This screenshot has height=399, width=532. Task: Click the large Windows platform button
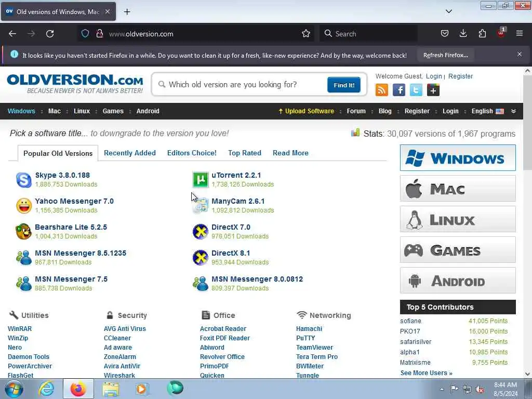(x=458, y=158)
